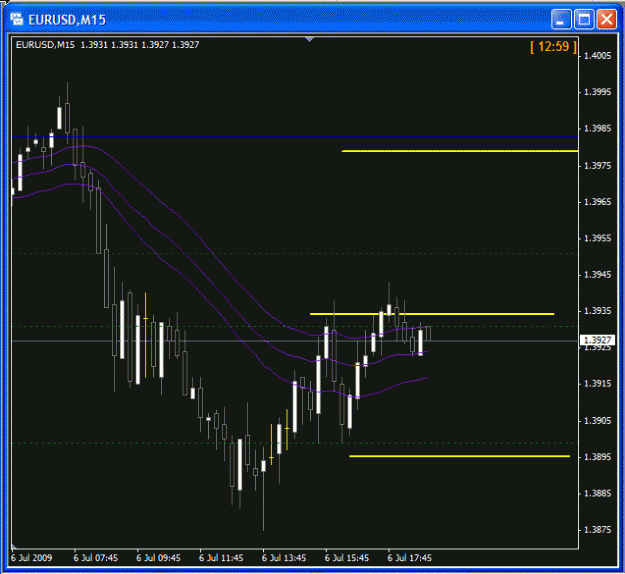This screenshot has height=574, width=625.
Task: Select the current price label 1.3927
Action: click(597, 340)
